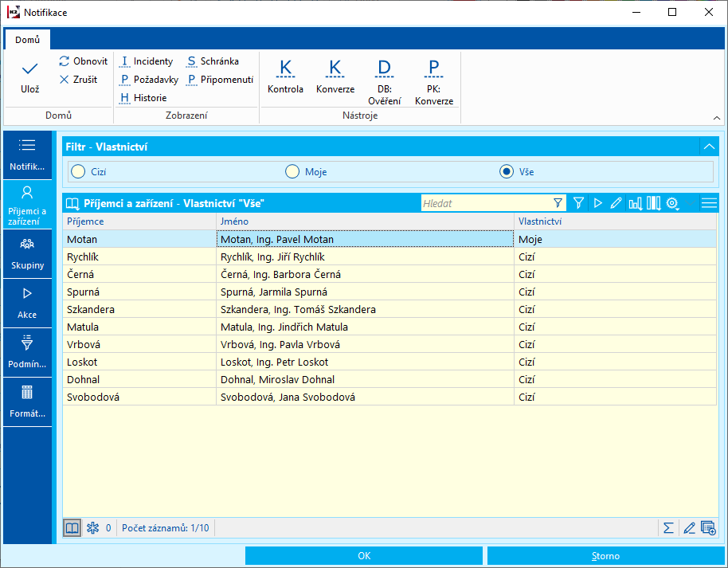Image resolution: width=728 pixels, height=568 pixels.
Task: Collapse the ribbon with the chevron arrow
Action: (x=716, y=118)
